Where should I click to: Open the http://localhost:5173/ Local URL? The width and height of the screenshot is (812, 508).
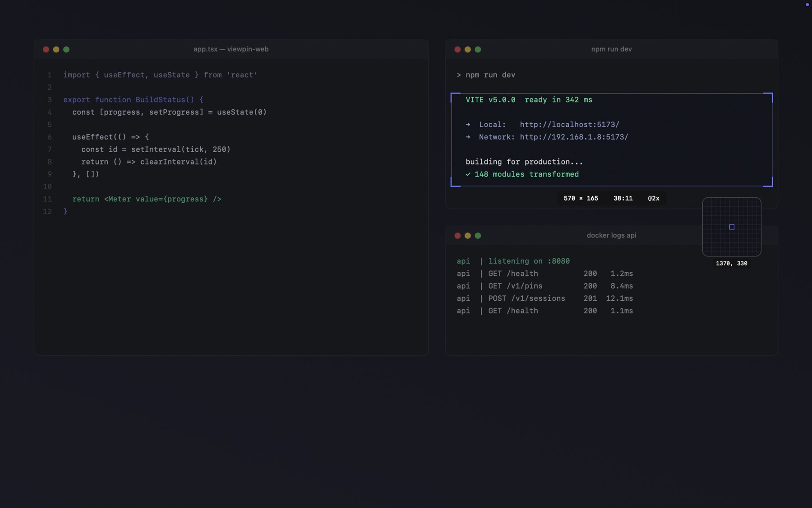coord(570,125)
